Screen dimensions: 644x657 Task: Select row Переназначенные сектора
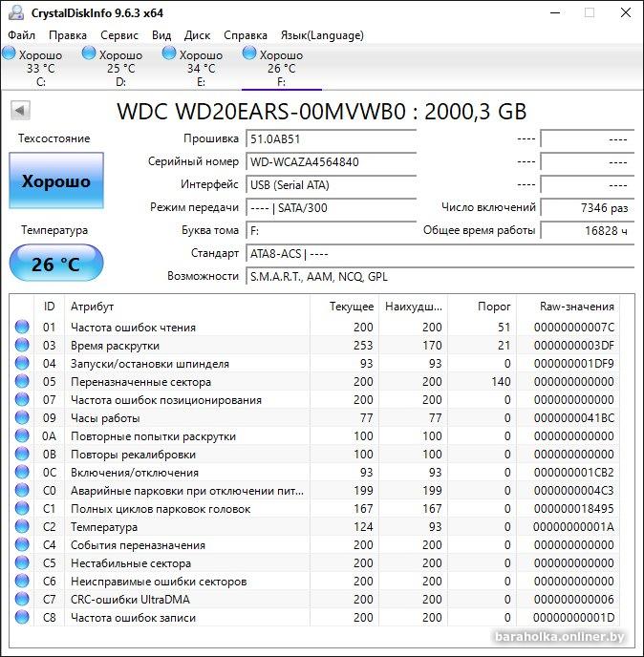pyautogui.click(x=314, y=381)
